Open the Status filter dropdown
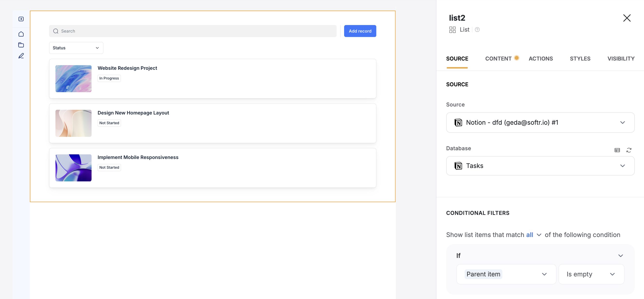644x299 pixels. 76,48
